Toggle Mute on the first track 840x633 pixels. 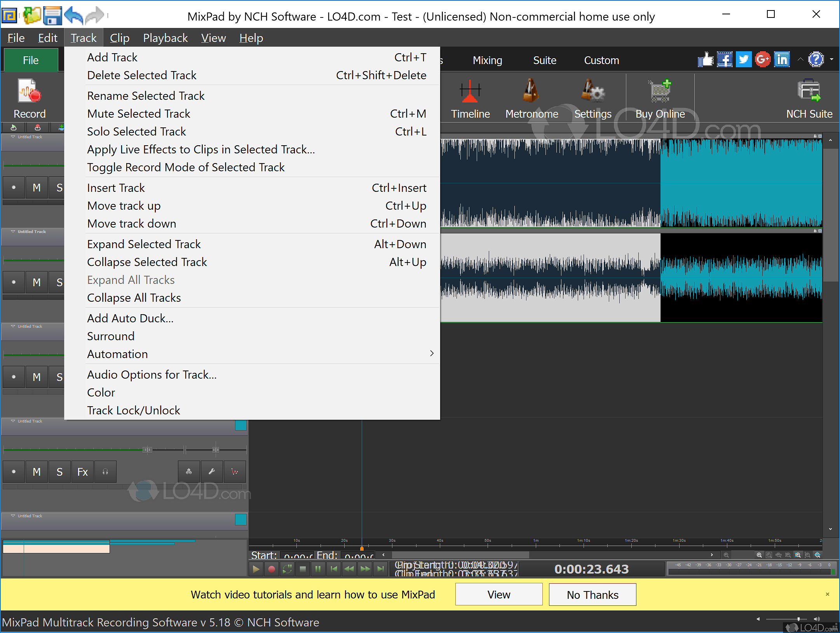tap(37, 188)
